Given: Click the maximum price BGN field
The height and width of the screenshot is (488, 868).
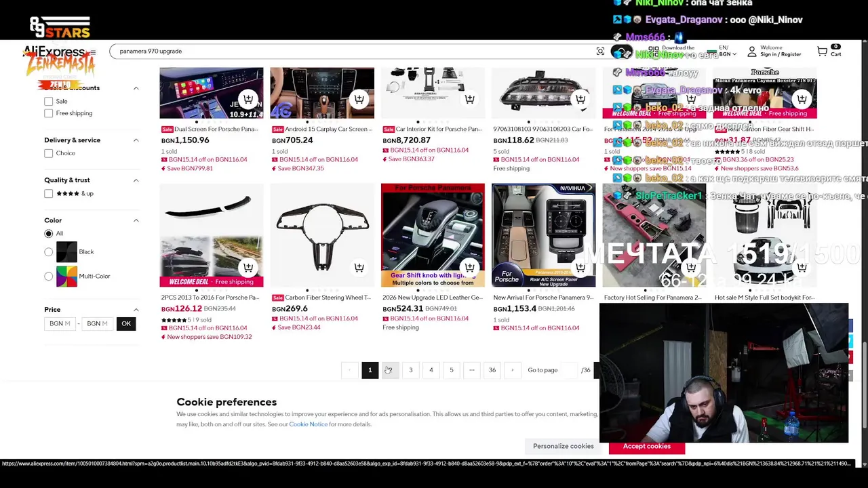Looking at the screenshot, I should [97, 324].
